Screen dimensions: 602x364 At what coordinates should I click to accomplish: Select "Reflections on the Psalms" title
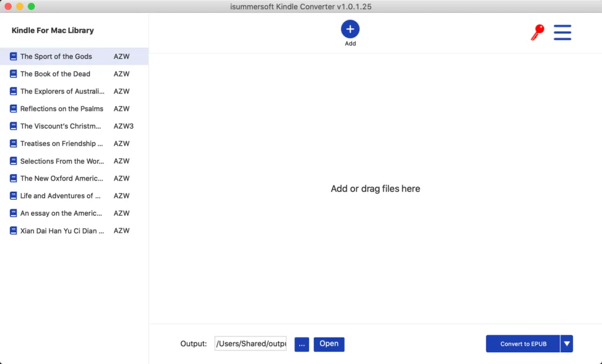pos(62,109)
